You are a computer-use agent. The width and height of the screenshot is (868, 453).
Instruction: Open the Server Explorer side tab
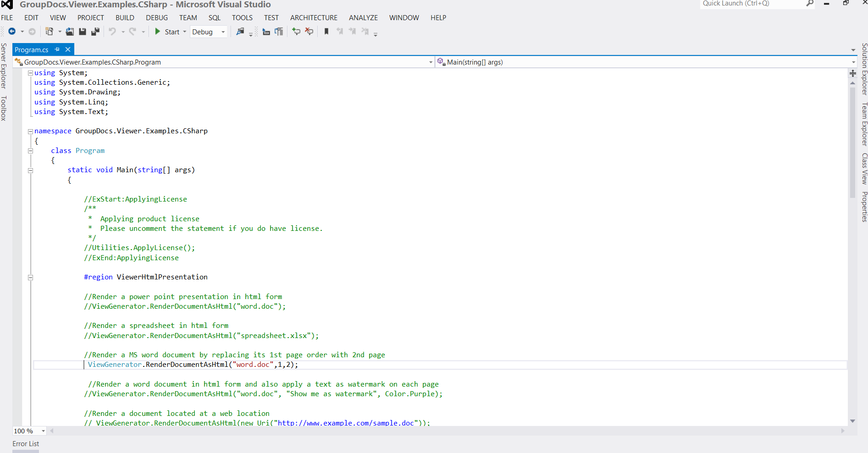[4, 65]
